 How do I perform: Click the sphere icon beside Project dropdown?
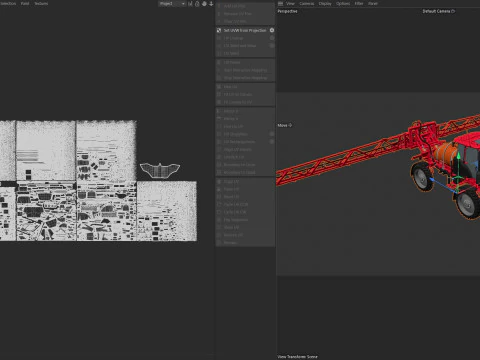pos(204,4)
